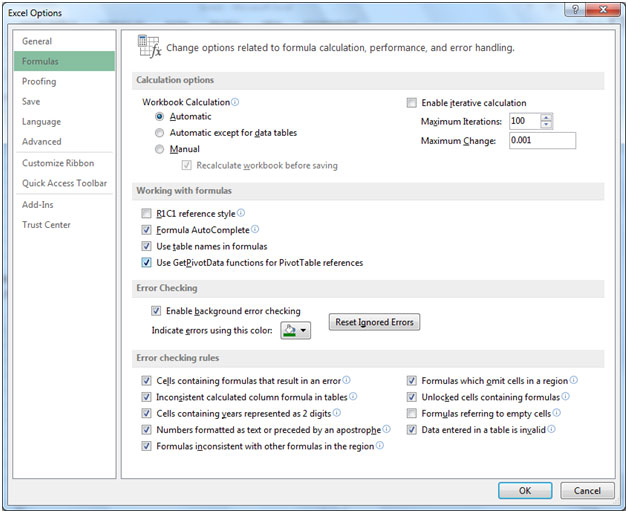Uncheck Formulas inconsistent with other formulas in region
The width and height of the screenshot is (628, 513).
click(147, 446)
